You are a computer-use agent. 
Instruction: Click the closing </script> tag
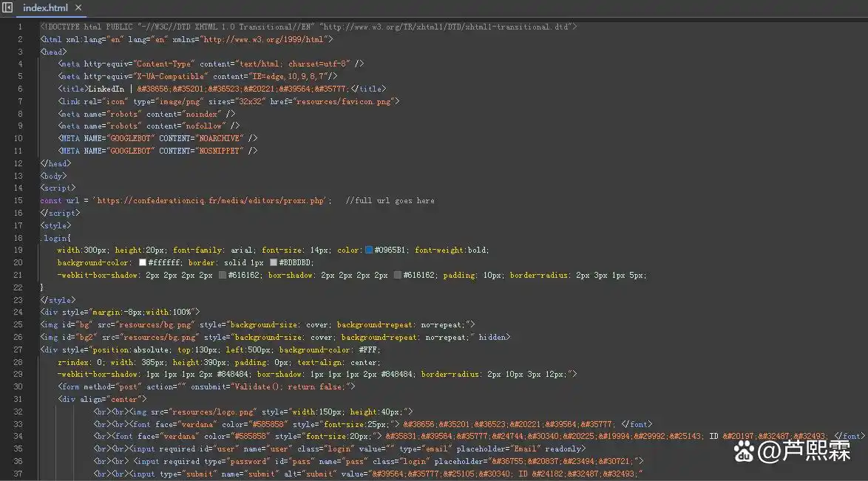60,213
